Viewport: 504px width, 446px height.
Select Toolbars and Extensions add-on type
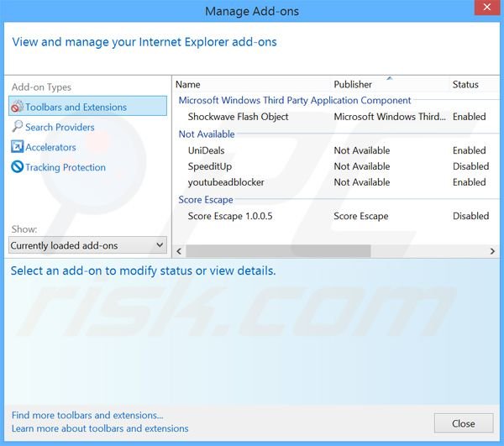tap(87, 107)
